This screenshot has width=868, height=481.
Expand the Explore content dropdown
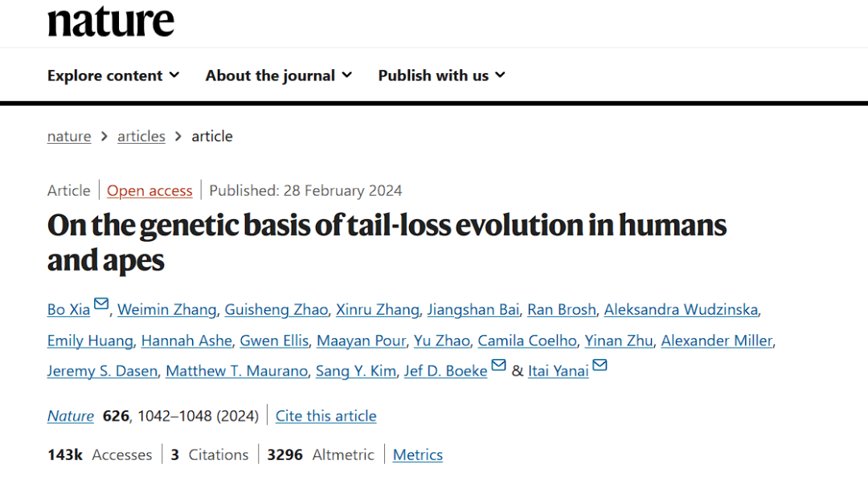pyautogui.click(x=113, y=75)
